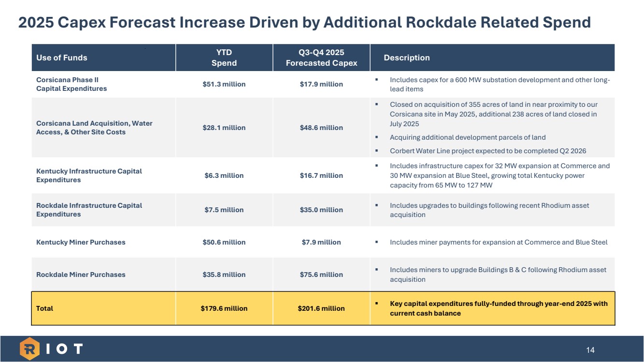Image resolution: width=644 pixels, height=362 pixels.
Task: Select the 'Kentucky Miner Purchases' row label
Action: (x=81, y=242)
